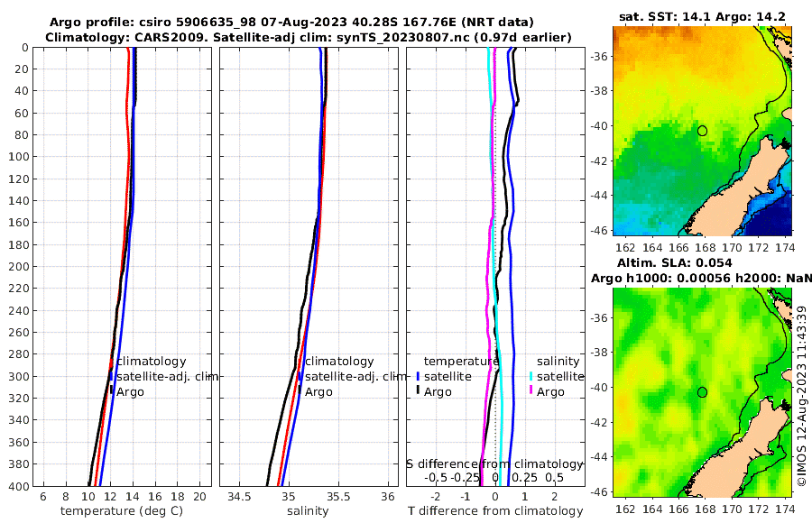Click black Argo legend marker in salinity panel
812x523 pixels.
pos(300,391)
